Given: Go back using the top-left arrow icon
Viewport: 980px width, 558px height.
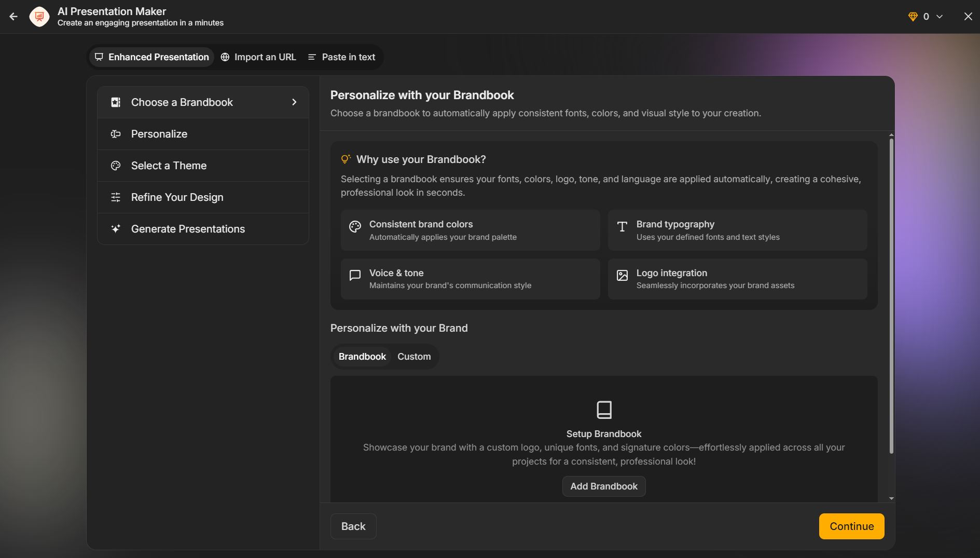Looking at the screenshot, I should (x=13, y=17).
